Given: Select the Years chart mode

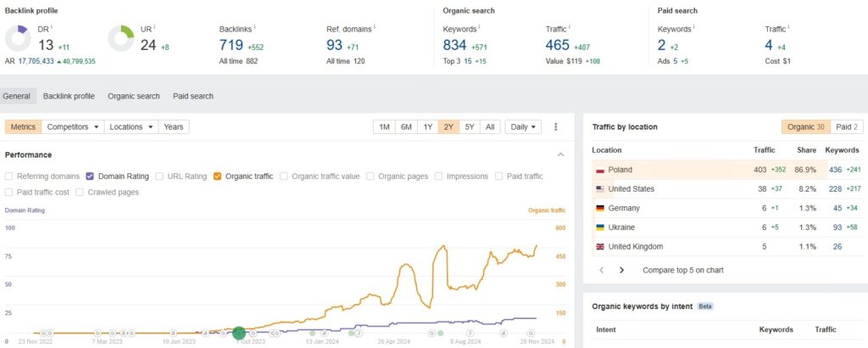Looking at the screenshot, I should point(173,127).
